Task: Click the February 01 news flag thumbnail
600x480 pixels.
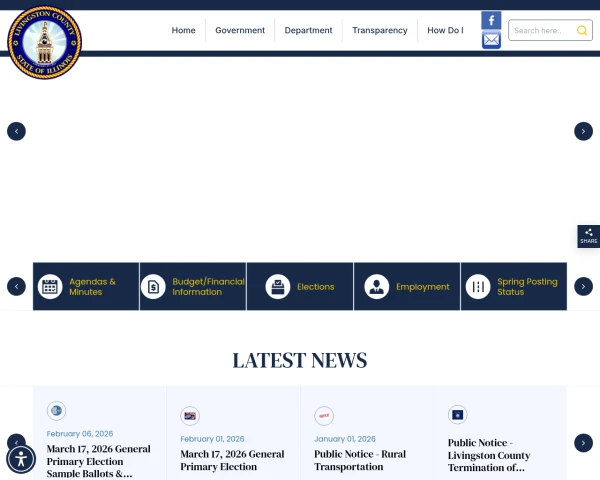Action: click(x=190, y=416)
